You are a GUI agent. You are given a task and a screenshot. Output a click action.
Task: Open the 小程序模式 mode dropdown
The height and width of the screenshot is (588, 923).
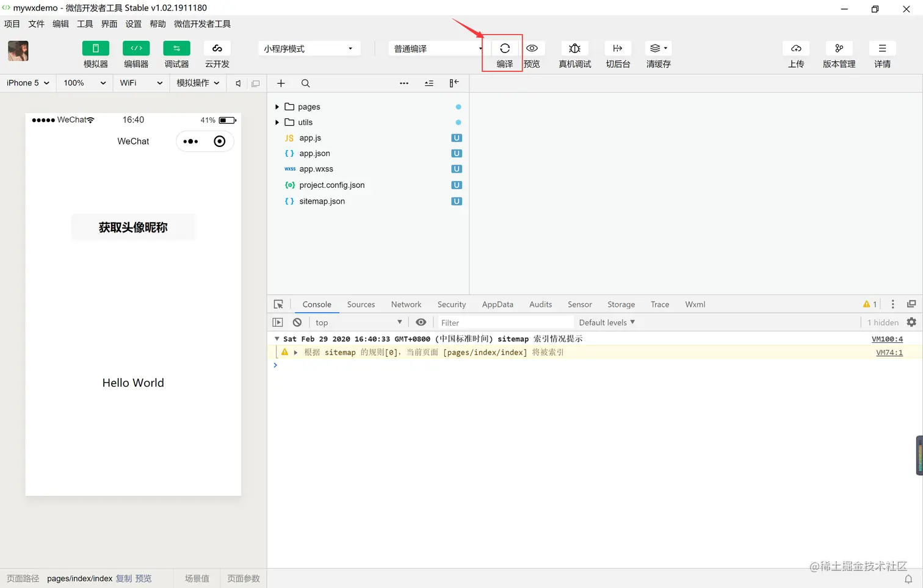(x=309, y=48)
